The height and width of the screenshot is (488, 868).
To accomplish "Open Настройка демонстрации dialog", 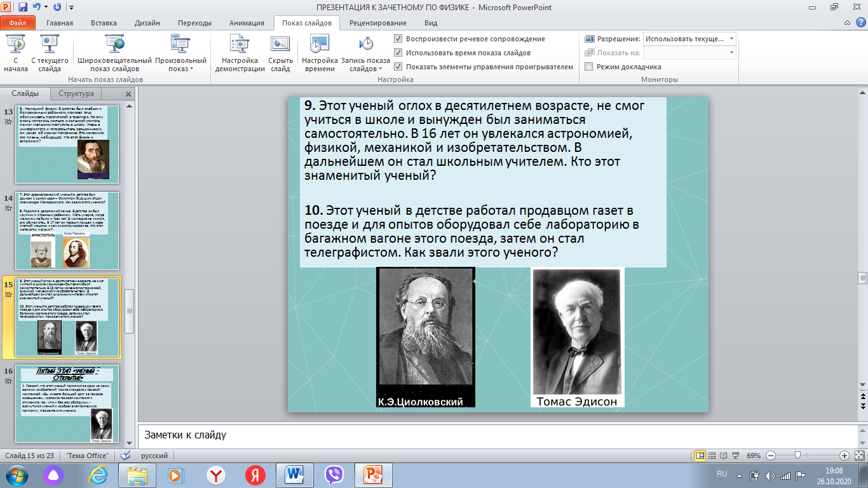I will (240, 53).
